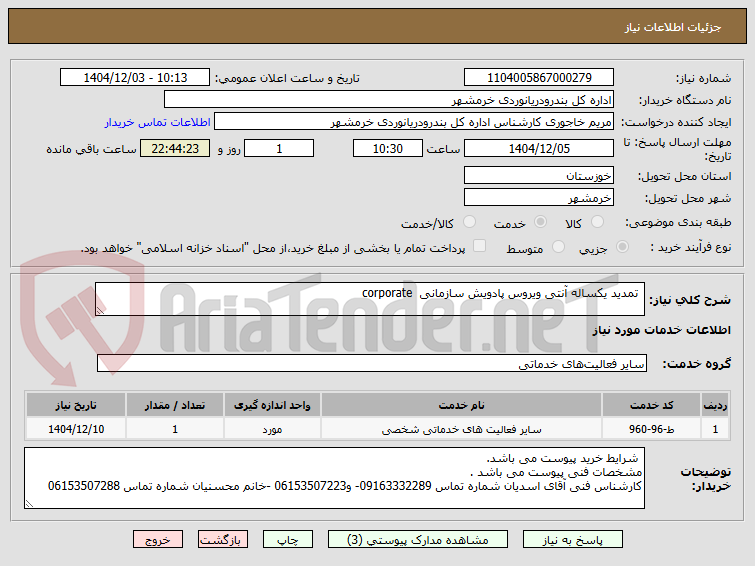
Task: Click the تعداد / مقدار column header
Action: 175,405
